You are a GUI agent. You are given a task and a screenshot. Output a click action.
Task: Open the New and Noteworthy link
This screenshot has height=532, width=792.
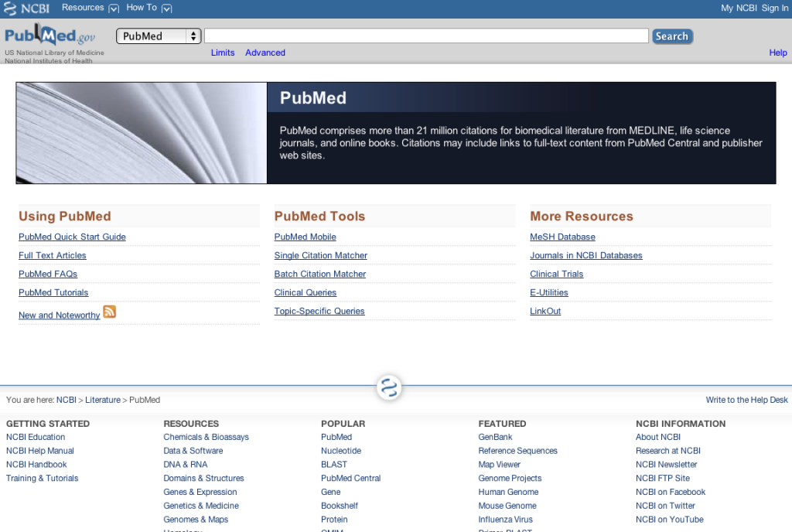tap(59, 315)
